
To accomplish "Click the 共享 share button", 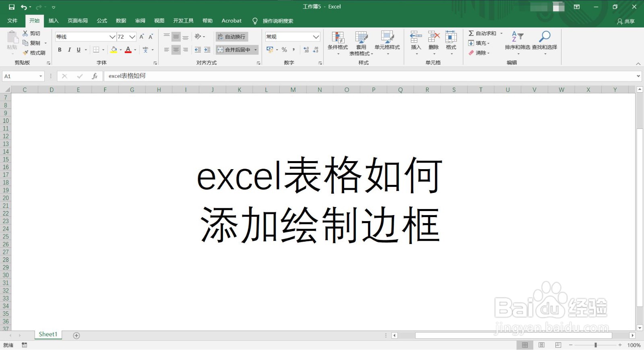I will tap(626, 21).
